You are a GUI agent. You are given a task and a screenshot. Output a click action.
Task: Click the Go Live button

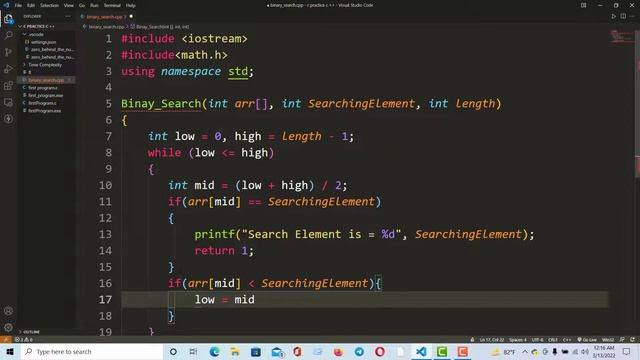(587, 340)
